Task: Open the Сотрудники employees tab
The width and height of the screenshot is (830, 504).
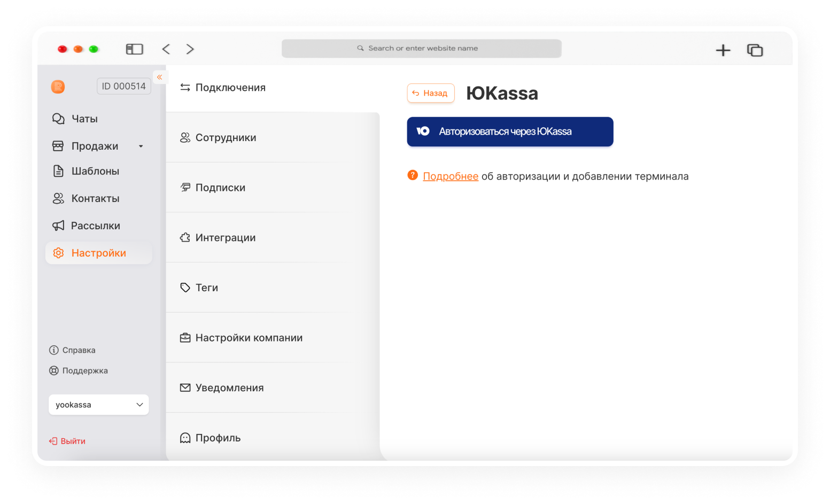Action: [226, 137]
